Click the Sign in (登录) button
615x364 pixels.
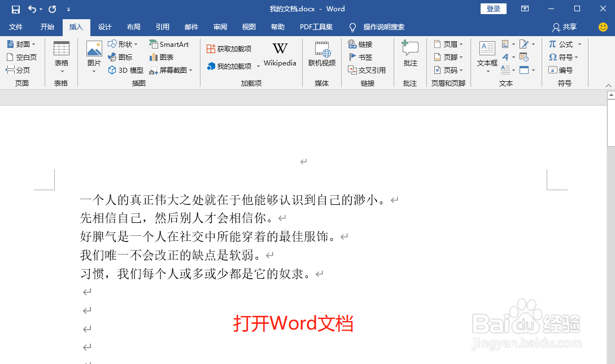pyautogui.click(x=494, y=9)
